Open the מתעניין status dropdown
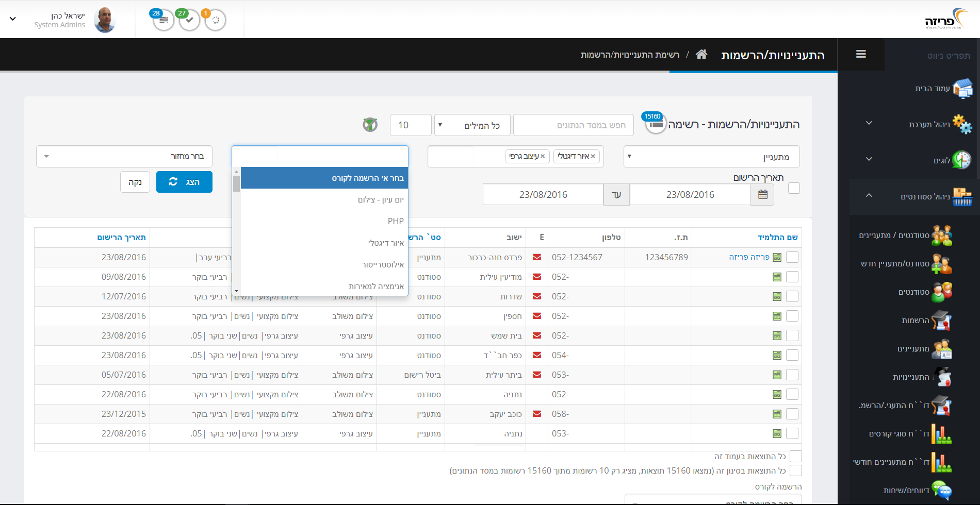This screenshot has height=505, width=980. 712,157
